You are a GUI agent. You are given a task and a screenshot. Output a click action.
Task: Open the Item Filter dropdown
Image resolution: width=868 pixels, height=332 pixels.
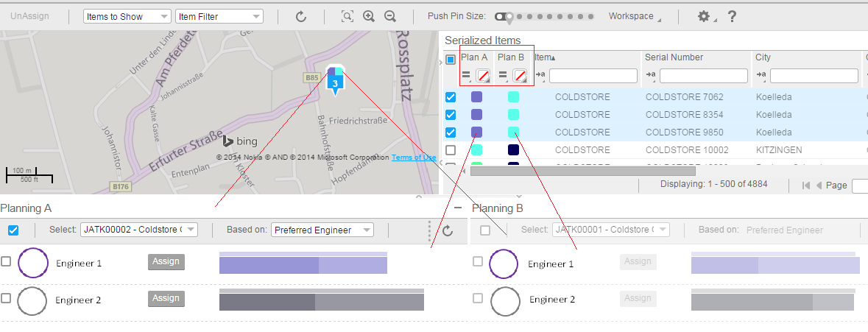tap(219, 16)
